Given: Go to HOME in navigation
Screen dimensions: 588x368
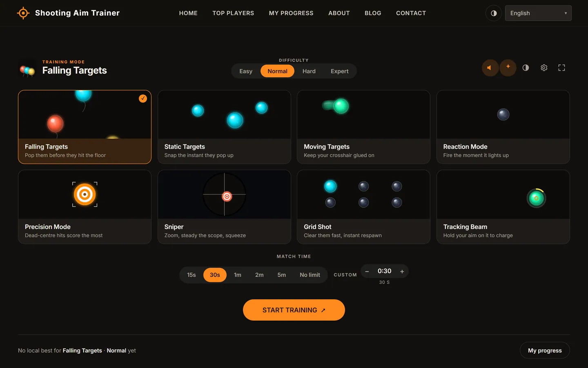Looking at the screenshot, I should coord(188,13).
